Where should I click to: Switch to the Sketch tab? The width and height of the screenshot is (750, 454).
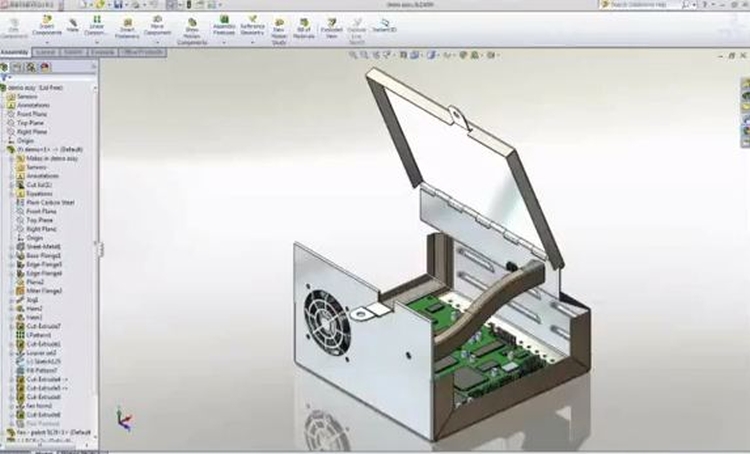(x=73, y=52)
